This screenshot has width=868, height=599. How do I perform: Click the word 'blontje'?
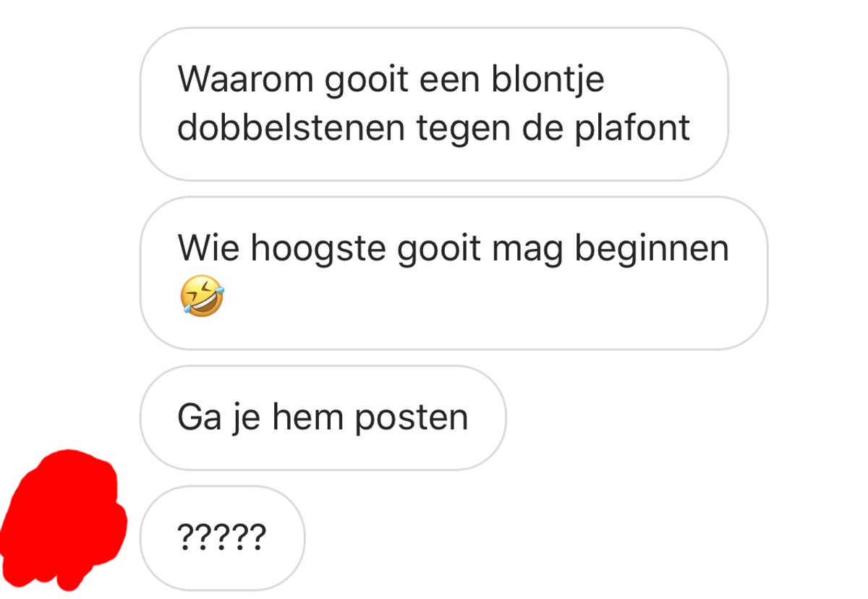(548, 80)
